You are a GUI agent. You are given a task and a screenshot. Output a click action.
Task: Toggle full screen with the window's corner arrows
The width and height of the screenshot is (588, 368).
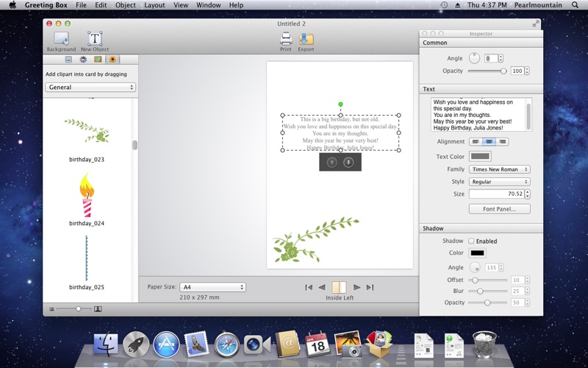pyautogui.click(x=535, y=24)
